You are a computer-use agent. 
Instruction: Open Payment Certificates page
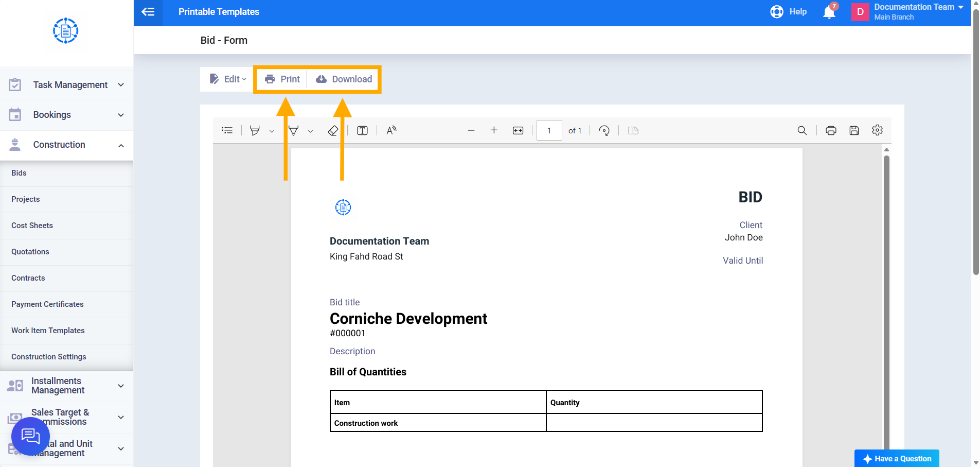66,304
